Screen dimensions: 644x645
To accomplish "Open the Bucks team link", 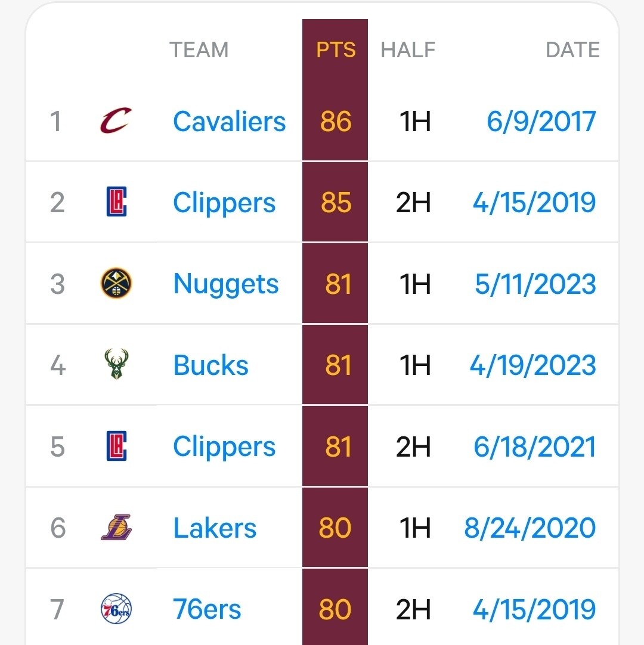I will [211, 365].
